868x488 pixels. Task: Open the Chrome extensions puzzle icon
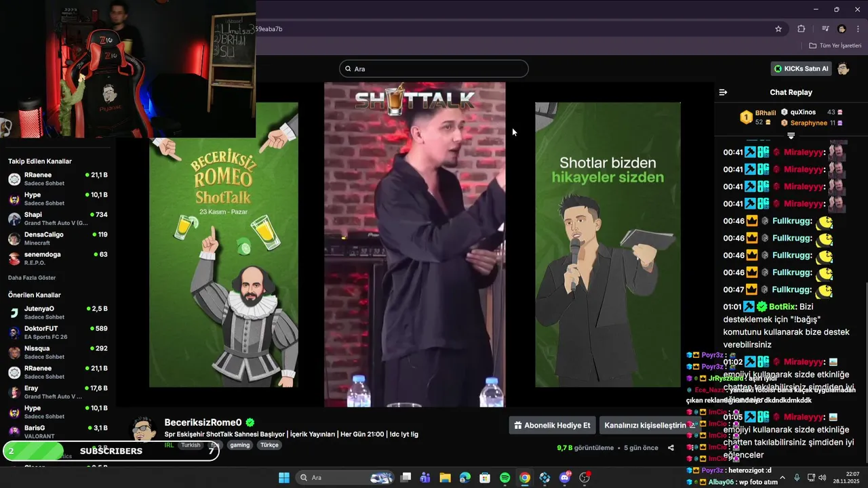(x=801, y=29)
